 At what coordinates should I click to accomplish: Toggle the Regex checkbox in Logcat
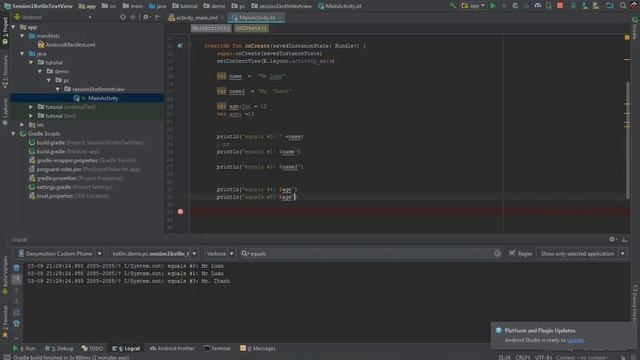[x=512, y=253]
